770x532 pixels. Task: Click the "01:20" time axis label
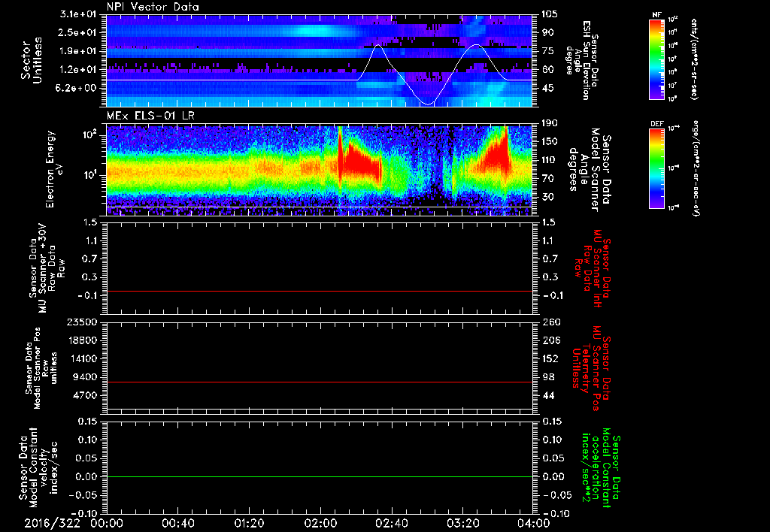(x=249, y=523)
